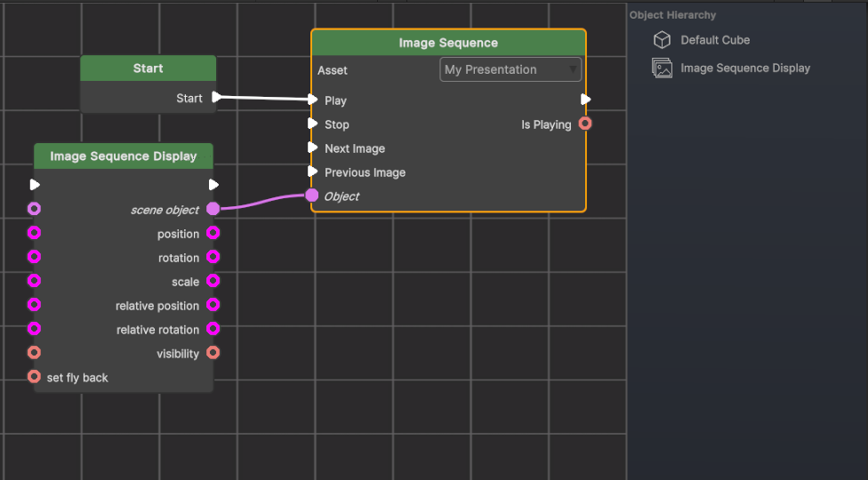The height and width of the screenshot is (480, 868).
Task: Click the Object Hierarchy panel title
Action: [x=672, y=15]
